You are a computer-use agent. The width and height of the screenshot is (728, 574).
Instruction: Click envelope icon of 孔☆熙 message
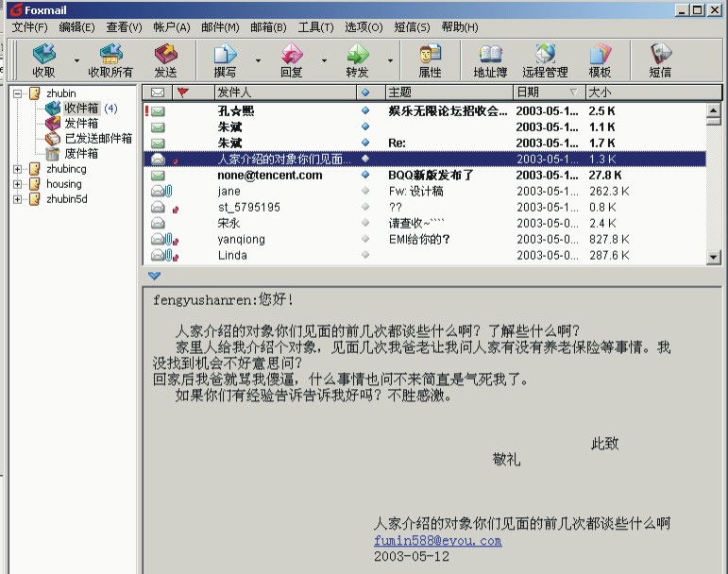(158, 111)
